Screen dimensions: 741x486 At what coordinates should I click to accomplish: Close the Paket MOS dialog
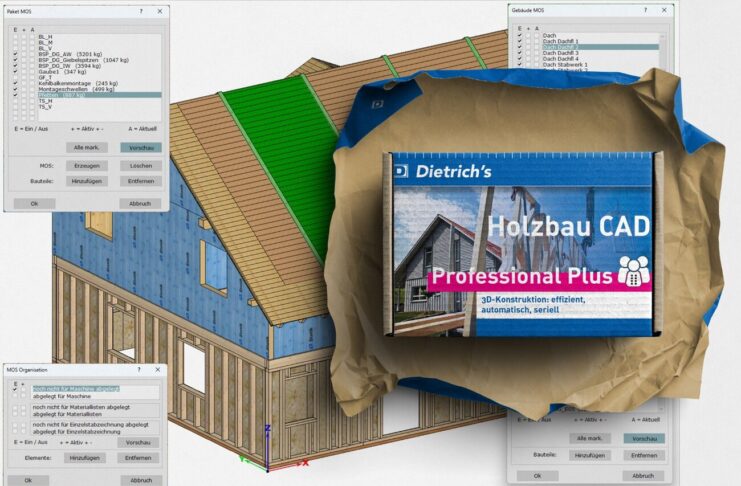(160, 11)
